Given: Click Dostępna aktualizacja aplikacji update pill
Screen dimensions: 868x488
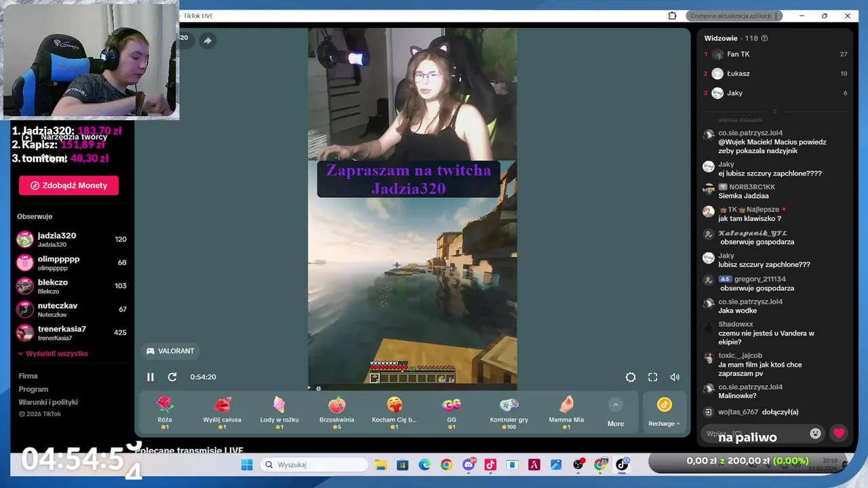Looking at the screenshot, I should coord(734,16).
